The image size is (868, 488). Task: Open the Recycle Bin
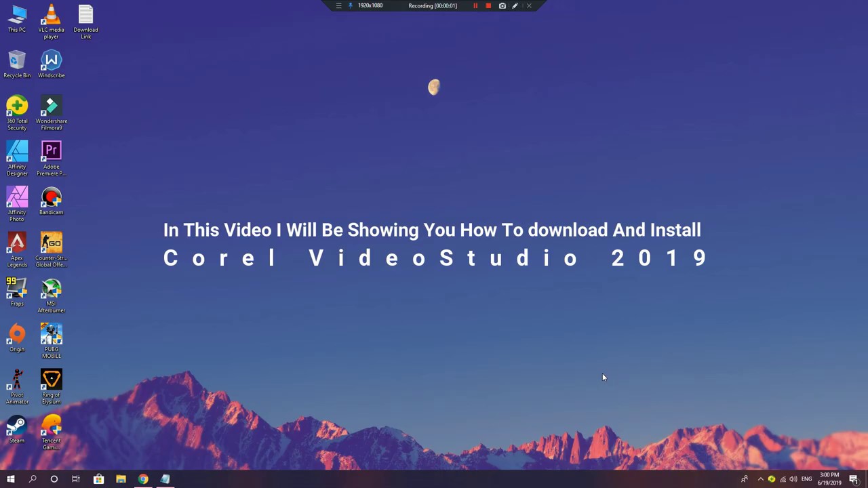pos(17,64)
